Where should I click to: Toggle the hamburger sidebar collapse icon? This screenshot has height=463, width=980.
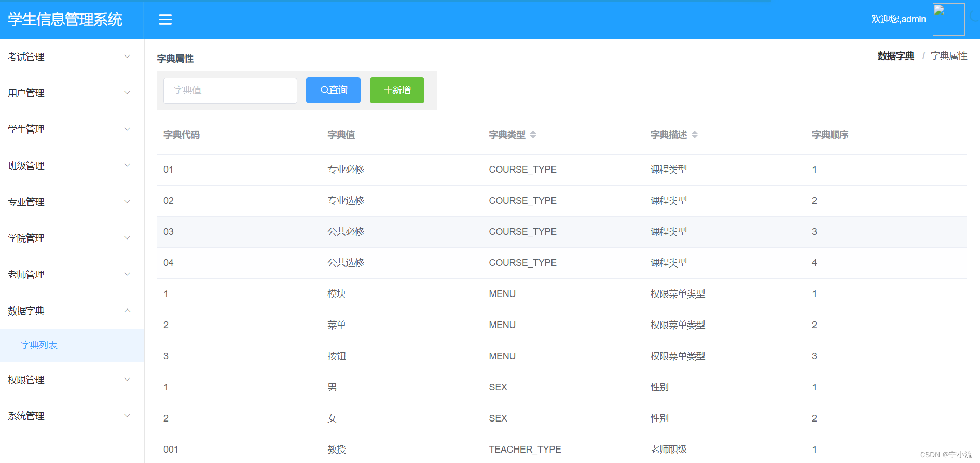coord(165,20)
